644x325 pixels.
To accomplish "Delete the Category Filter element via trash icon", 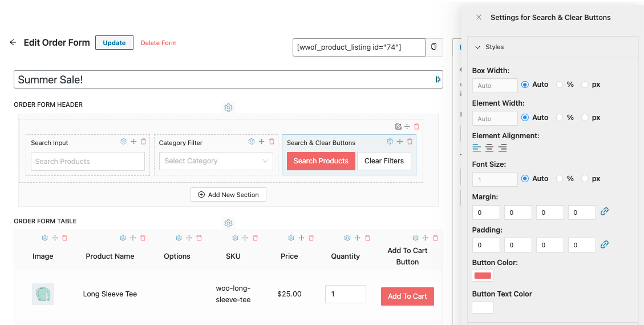I will click(272, 142).
